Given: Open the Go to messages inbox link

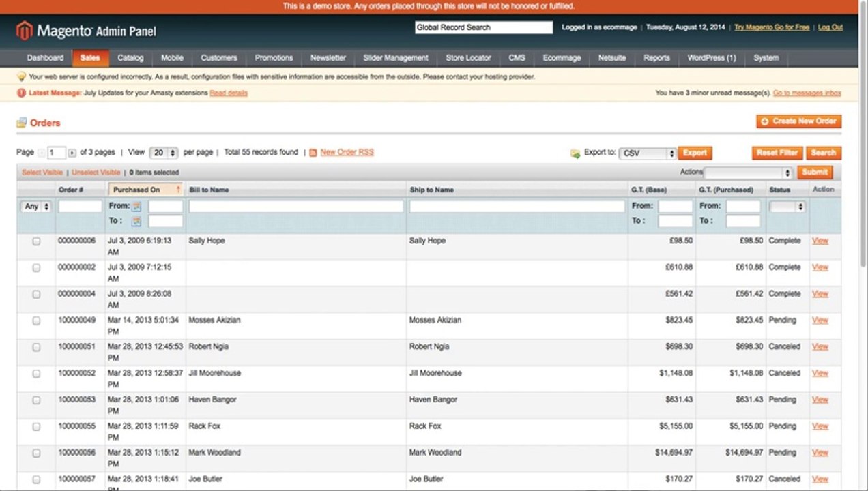Looking at the screenshot, I should [807, 93].
